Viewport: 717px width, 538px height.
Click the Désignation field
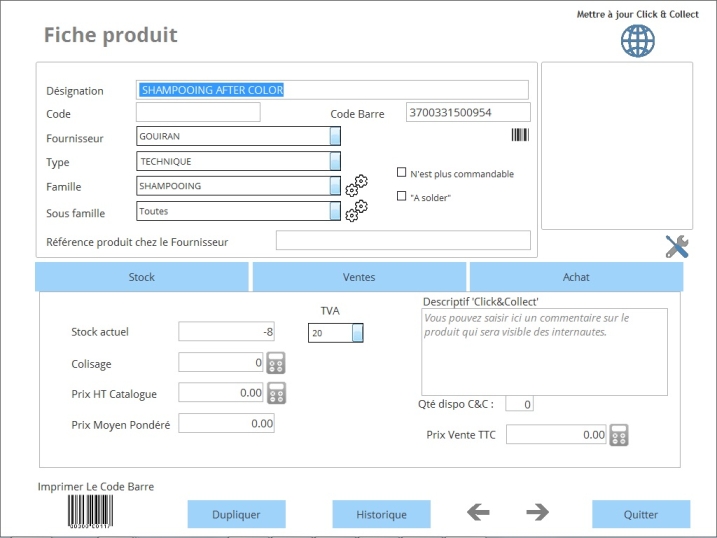pos(332,90)
